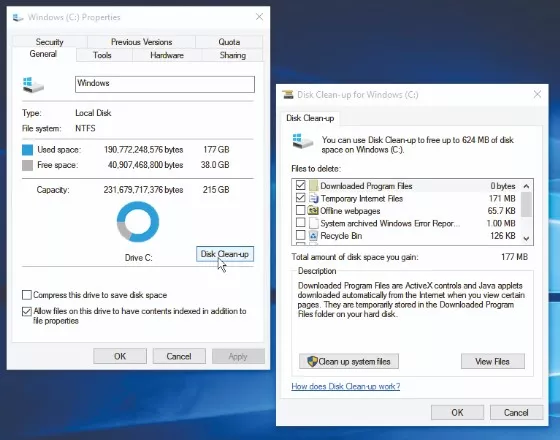Tick the System archived Windows Error Report checkbox
Image resolution: width=560 pixels, height=440 pixels.
300,223
